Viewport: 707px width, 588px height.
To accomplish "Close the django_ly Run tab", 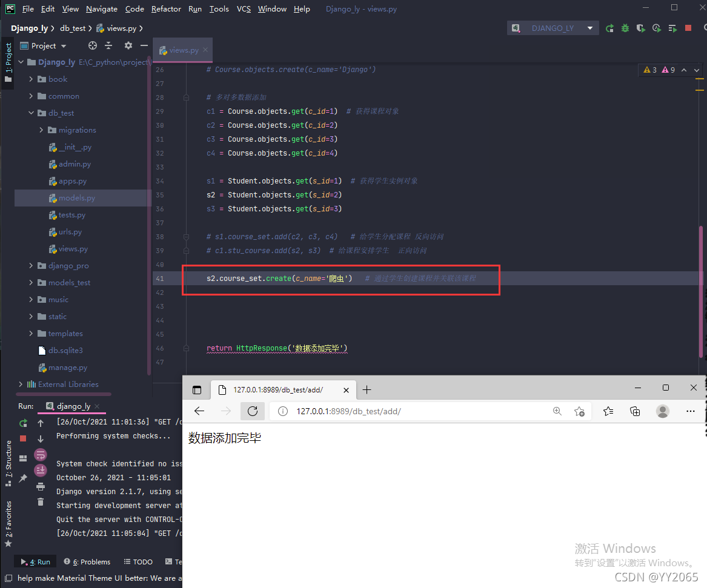I will click(x=97, y=406).
